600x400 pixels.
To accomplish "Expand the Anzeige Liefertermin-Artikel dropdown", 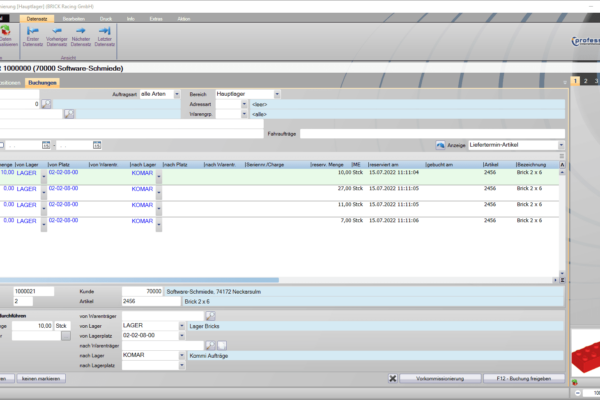I will pos(562,145).
